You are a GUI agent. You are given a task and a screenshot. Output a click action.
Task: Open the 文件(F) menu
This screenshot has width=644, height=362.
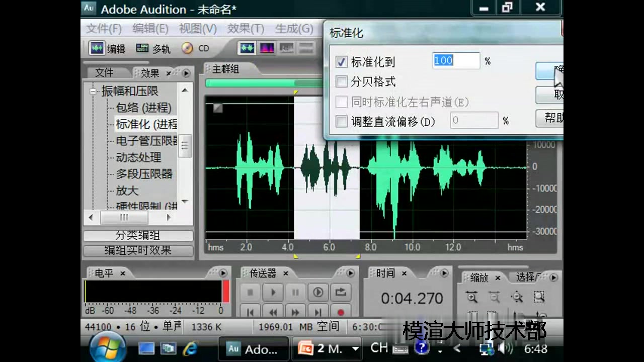[x=104, y=29]
